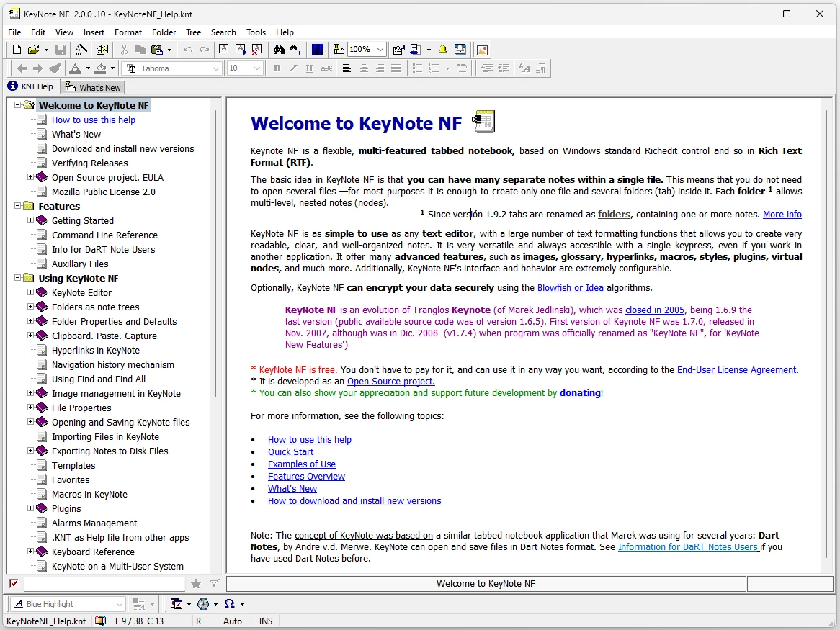
Task: Click the alarm bell icon
Action: 443,50
